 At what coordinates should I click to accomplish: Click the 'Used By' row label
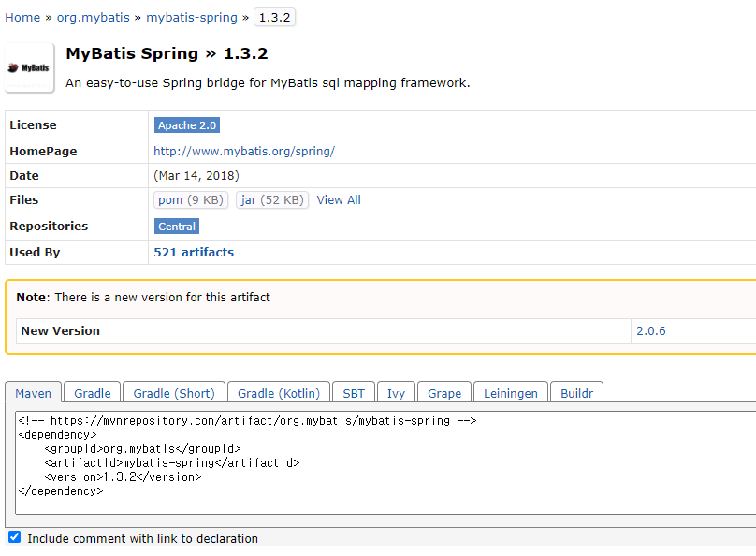[x=35, y=252]
